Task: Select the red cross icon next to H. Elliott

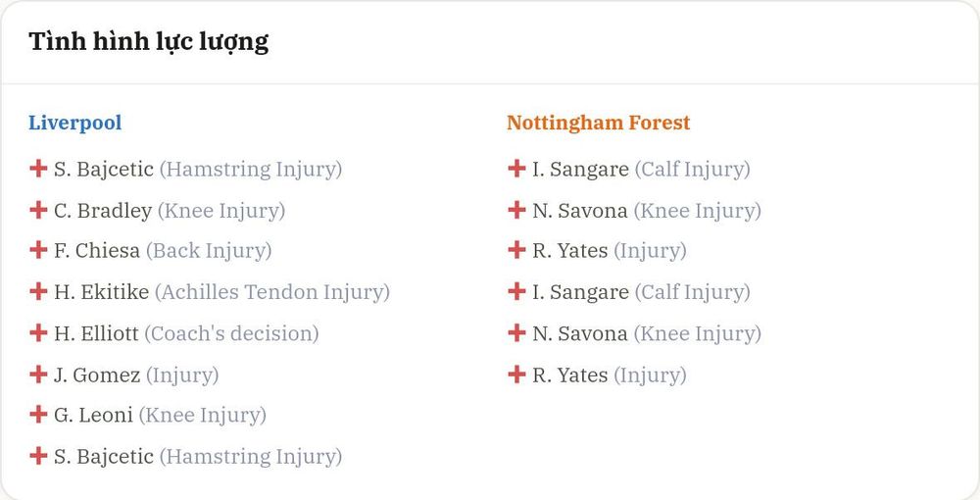Action: [38, 332]
